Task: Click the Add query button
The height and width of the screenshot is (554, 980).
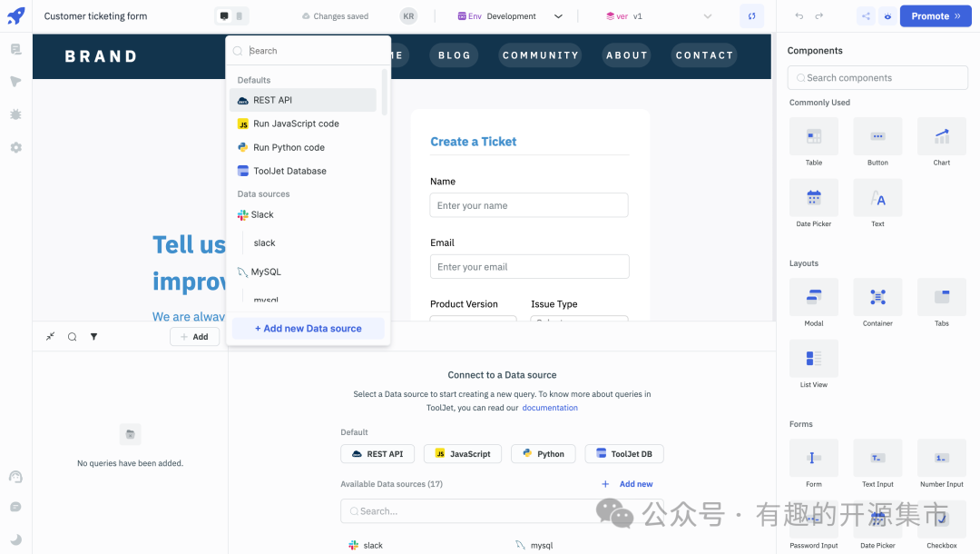Action: pyautogui.click(x=194, y=336)
